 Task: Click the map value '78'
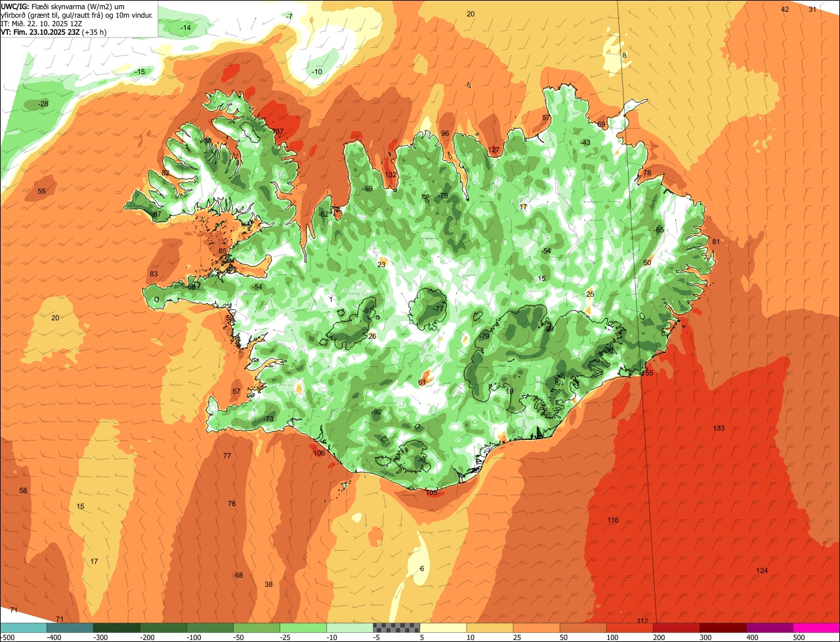(647, 173)
